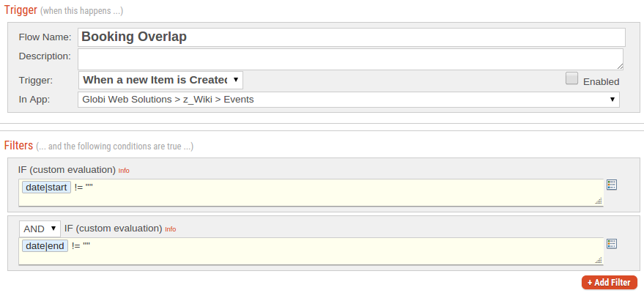Click inside the date|start evaluation box
The image size is (644, 293).
point(311,193)
